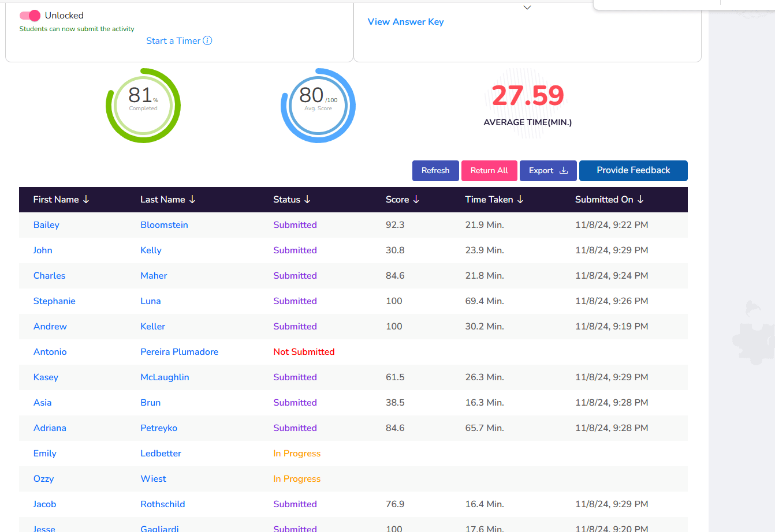
Task: Click the info icon beside Start a Timer
Action: click(x=207, y=40)
